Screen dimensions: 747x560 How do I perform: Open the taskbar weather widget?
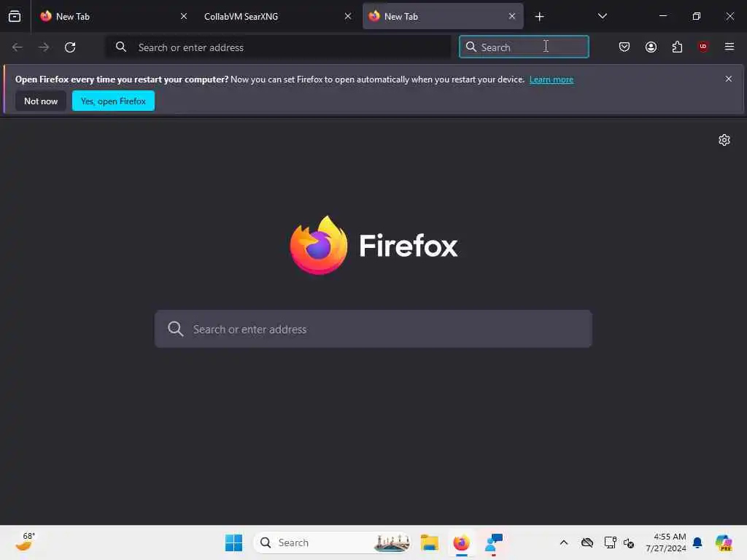tap(25, 542)
